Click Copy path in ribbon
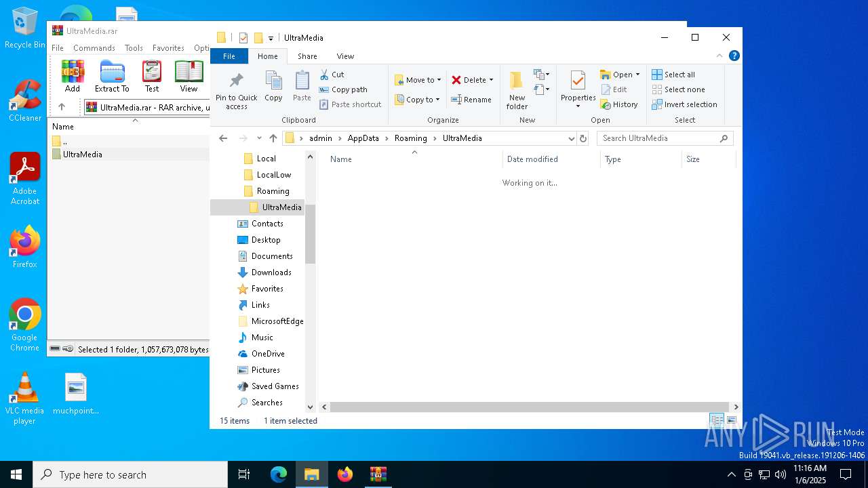Image resolution: width=868 pixels, height=488 pixels. [x=343, y=89]
